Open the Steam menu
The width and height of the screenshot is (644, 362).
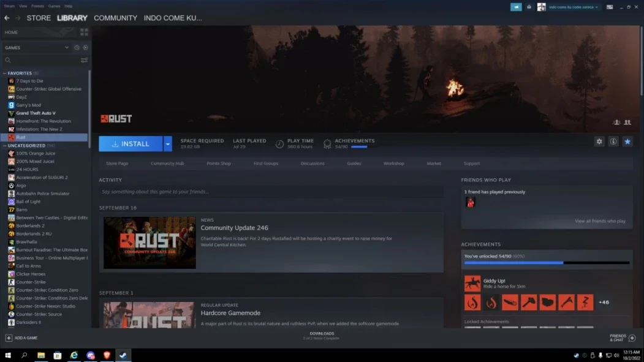[x=9, y=6]
